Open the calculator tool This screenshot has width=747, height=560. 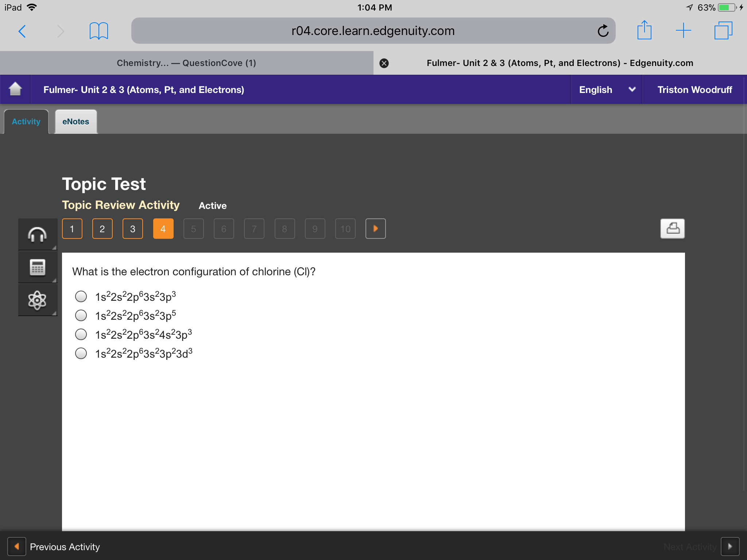pos(38,267)
